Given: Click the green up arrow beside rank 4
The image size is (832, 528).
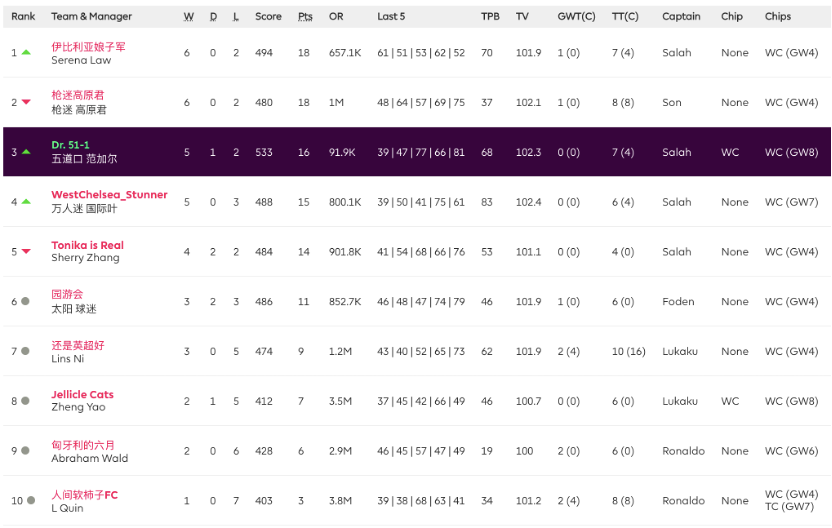Looking at the screenshot, I should pos(26,202).
